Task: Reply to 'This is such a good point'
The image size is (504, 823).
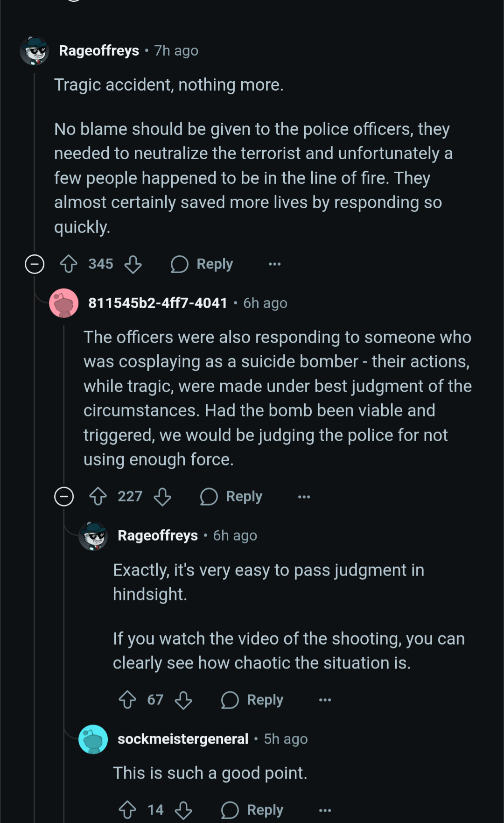Action: [252, 810]
